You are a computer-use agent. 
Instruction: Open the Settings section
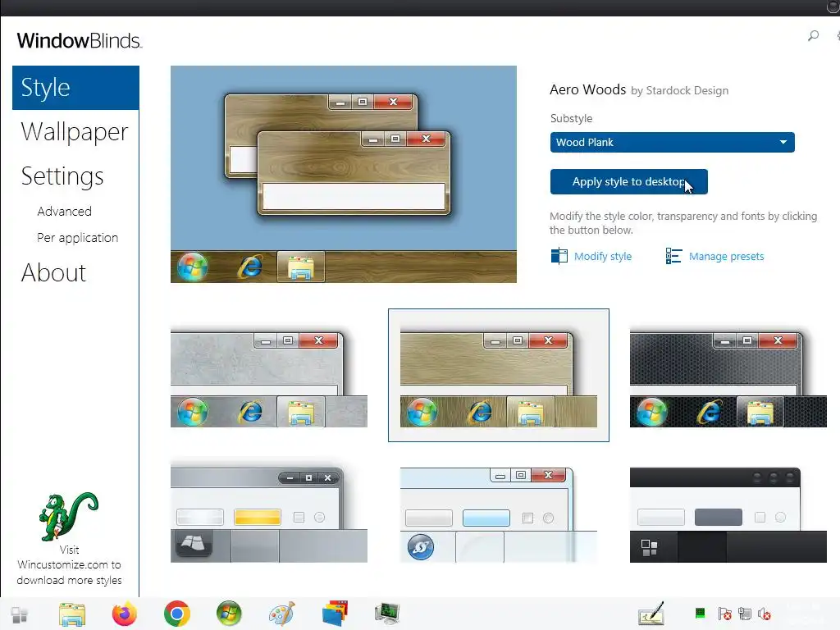62,176
